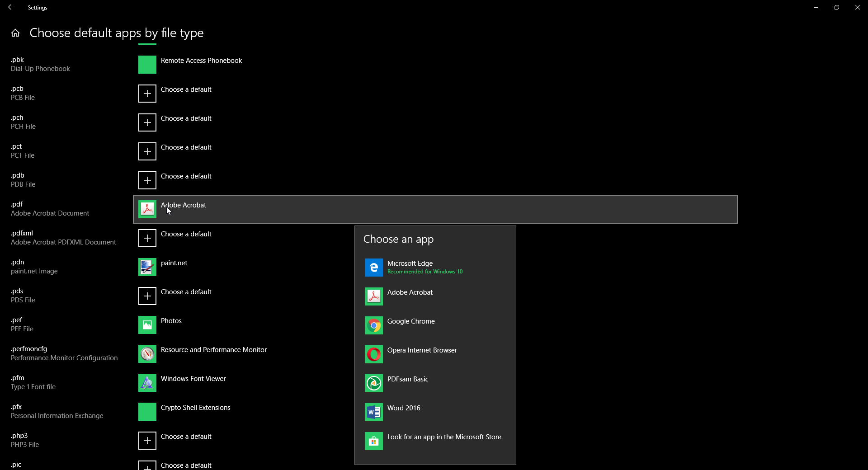This screenshot has height=470, width=868.
Task: Choose Word 2016 entry in list
Action: coord(435,412)
